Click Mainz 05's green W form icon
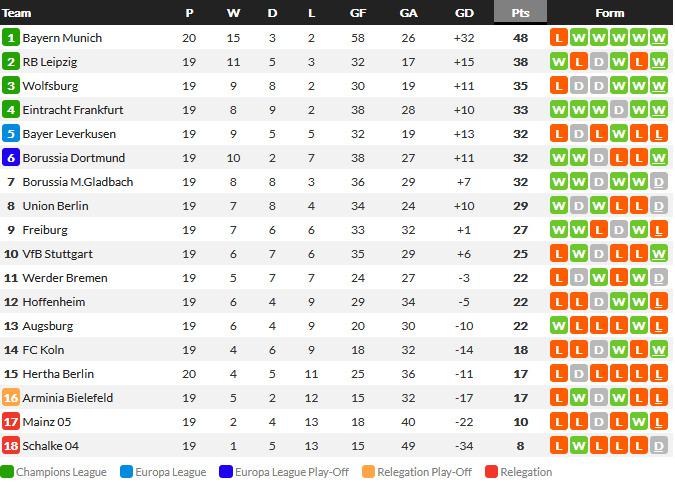The width and height of the screenshot is (675, 483). pos(639,422)
